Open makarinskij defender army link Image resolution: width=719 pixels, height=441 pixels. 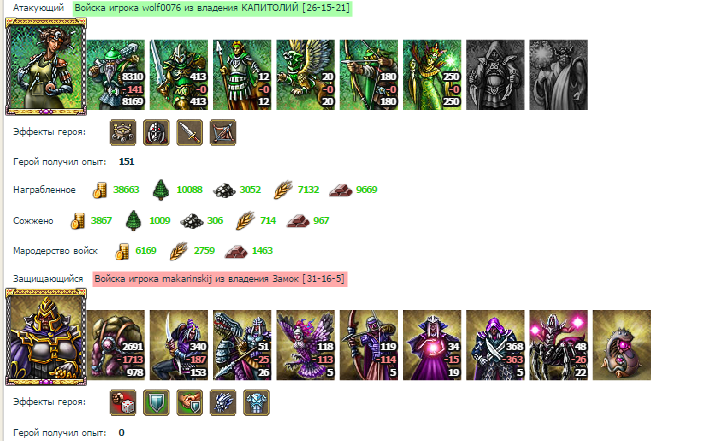[220, 279]
